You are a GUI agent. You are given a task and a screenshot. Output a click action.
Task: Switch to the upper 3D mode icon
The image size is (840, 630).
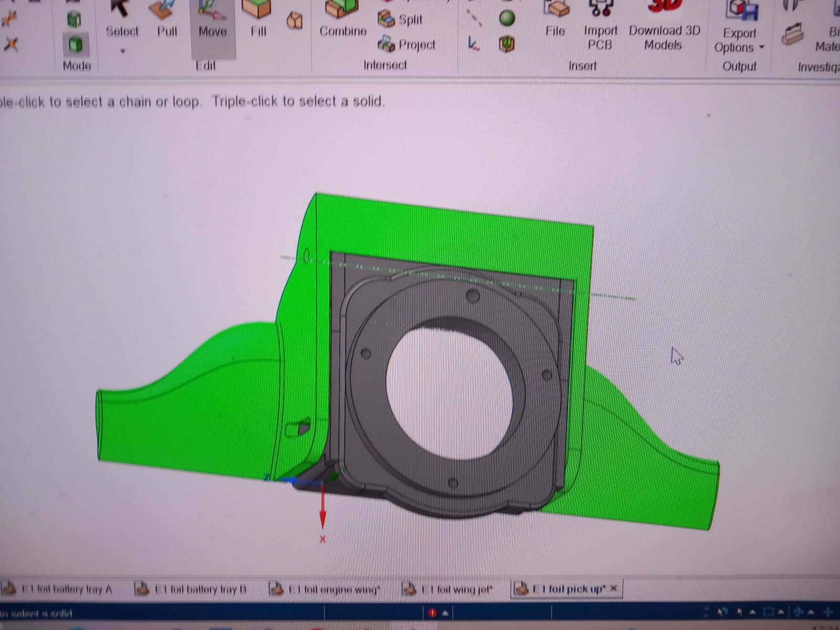(74, 19)
